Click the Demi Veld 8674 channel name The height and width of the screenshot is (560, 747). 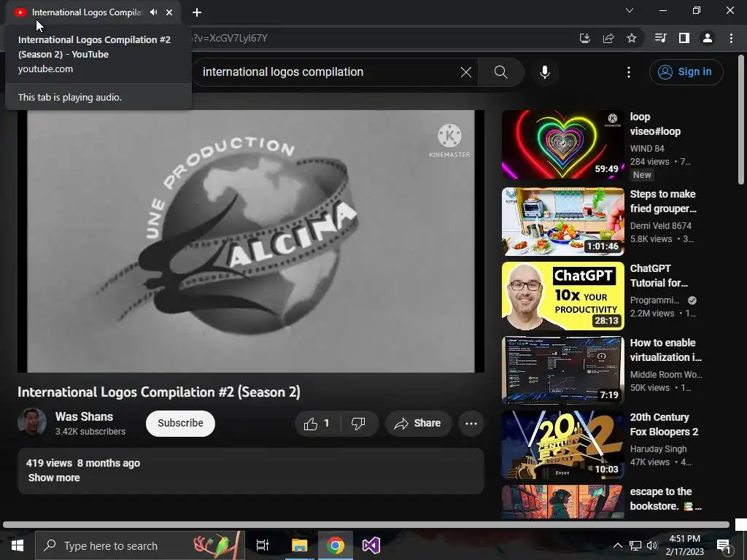coord(660,226)
